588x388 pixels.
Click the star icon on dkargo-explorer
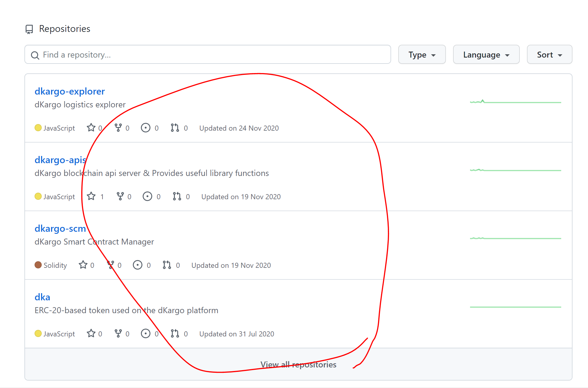91,128
